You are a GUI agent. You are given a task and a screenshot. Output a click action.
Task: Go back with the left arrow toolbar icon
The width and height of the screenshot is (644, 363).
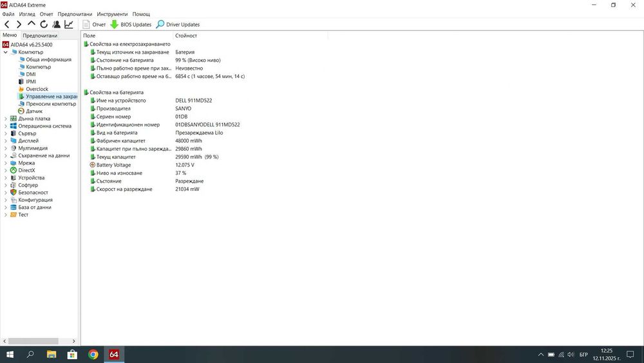click(7, 25)
